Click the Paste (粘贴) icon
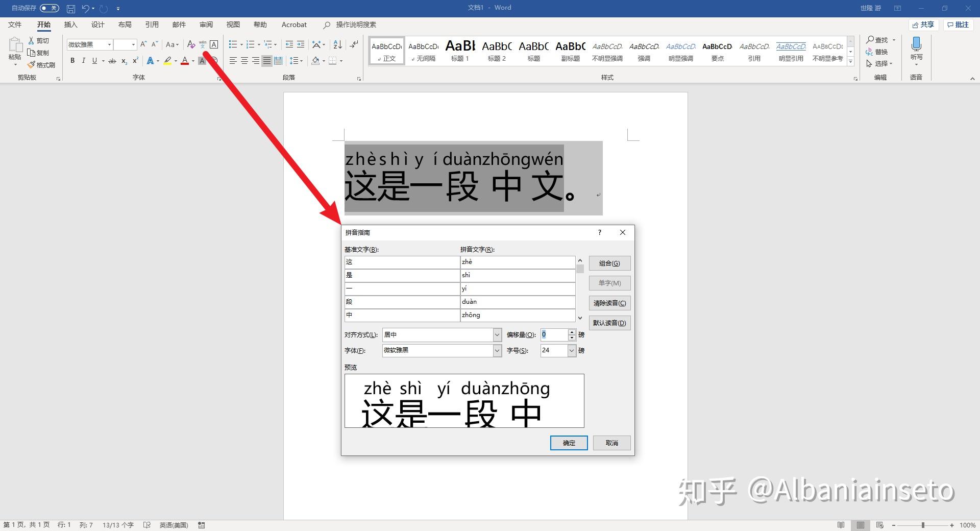 15,45
